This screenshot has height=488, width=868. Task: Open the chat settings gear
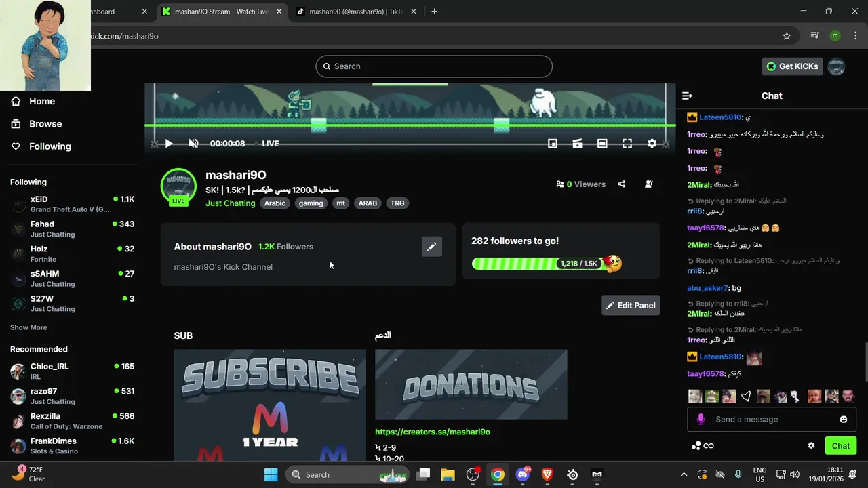[811, 446]
